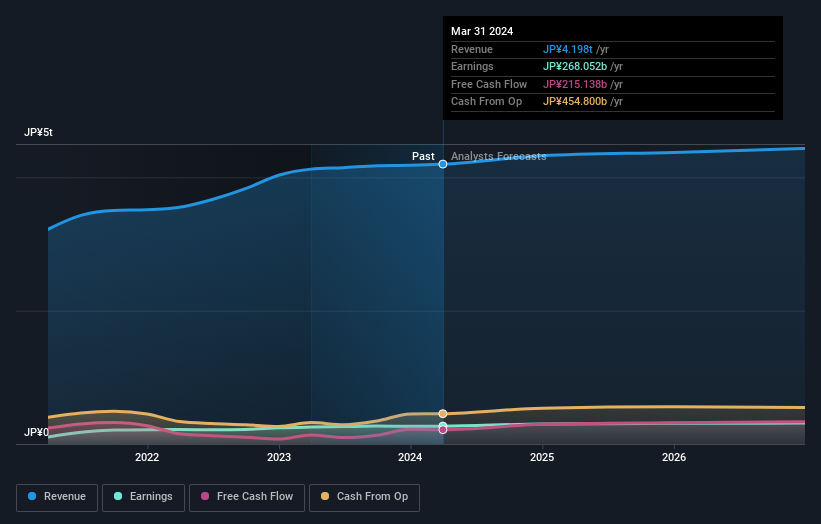
Task: Select the 2026 axis label
Action: pyautogui.click(x=674, y=457)
